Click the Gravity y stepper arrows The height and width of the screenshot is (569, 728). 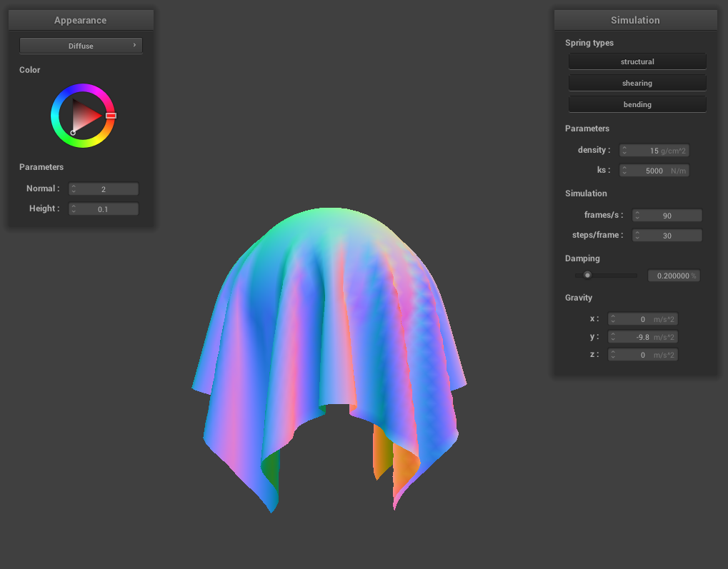click(x=613, y=337)
